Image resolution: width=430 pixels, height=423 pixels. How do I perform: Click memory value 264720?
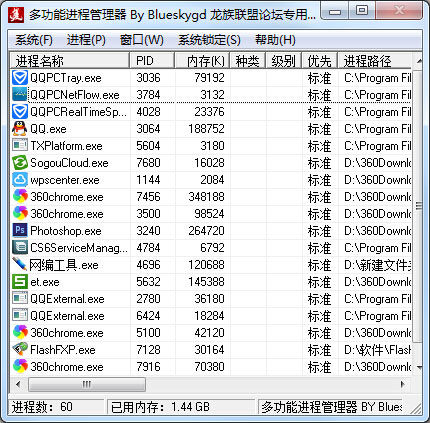(x=206, y=231)
